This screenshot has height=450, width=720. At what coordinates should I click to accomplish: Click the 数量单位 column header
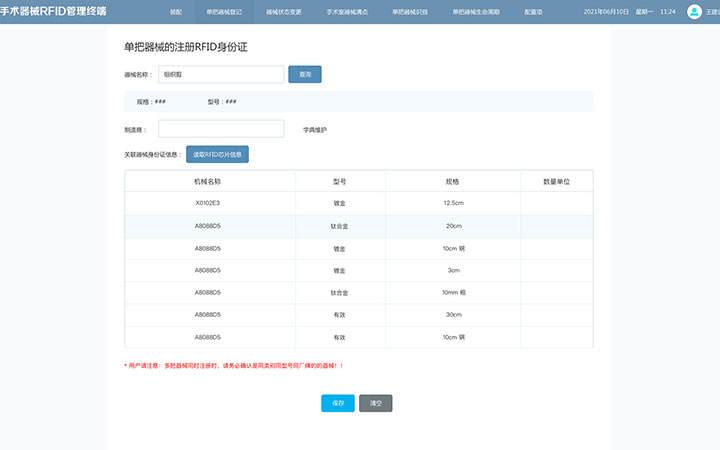click(556, 181)
